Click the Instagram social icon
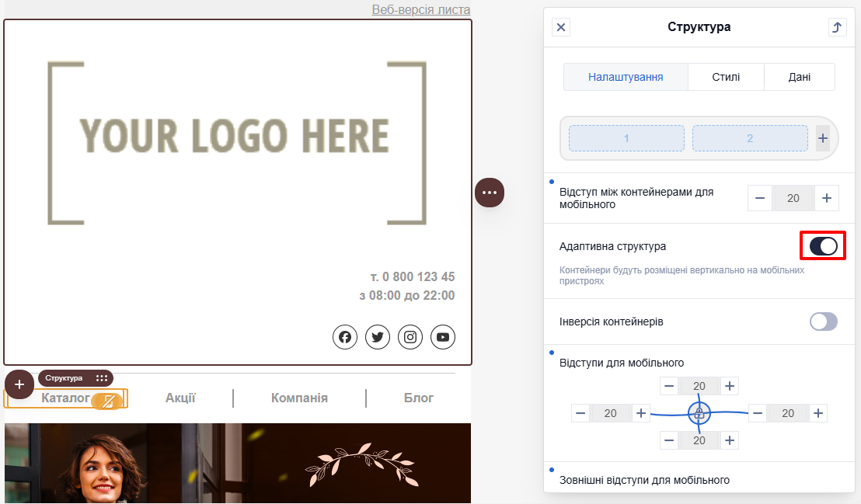The width and height of the screenshot is (861, 504). [x=410, y=337]
